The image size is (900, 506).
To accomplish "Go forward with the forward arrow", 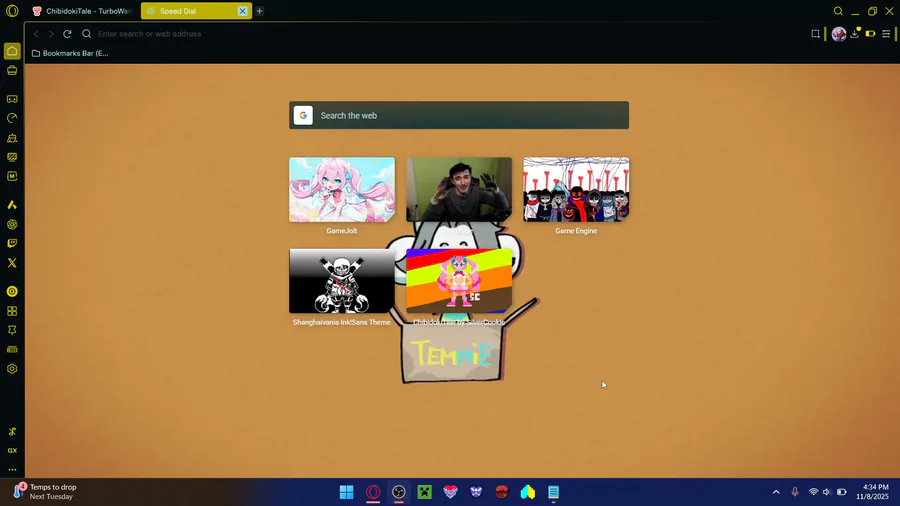I will [51, 34].
